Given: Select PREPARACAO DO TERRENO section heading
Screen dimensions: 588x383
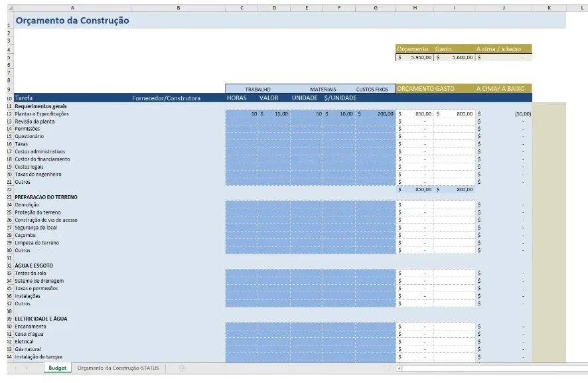Looking at the screenshot, I should [x=46, y=197].
